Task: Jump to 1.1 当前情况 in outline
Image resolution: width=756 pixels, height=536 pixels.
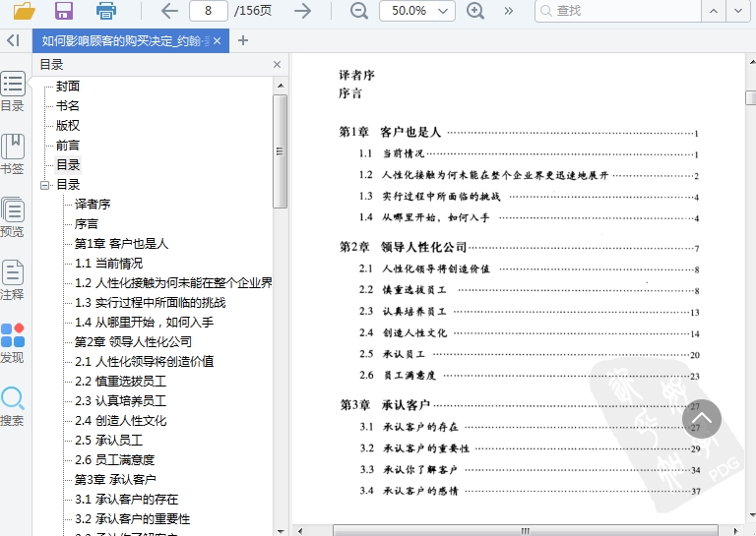Action: click(x=109, y=264)
